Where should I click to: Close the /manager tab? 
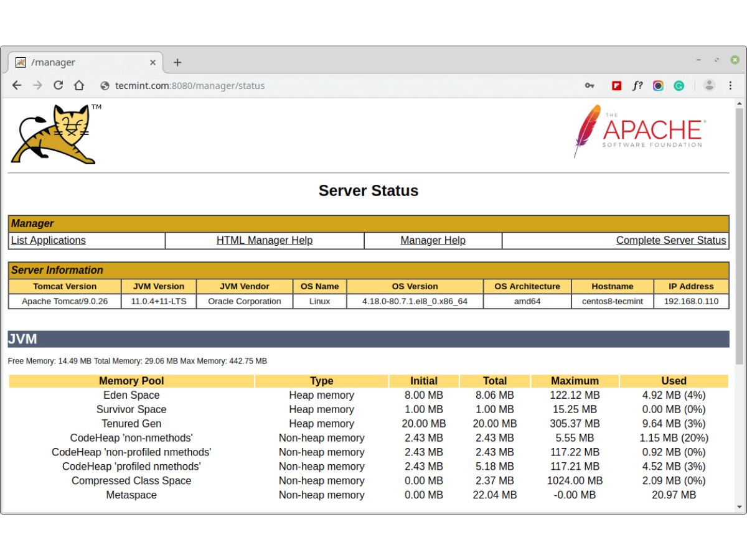tap(153, 62)
